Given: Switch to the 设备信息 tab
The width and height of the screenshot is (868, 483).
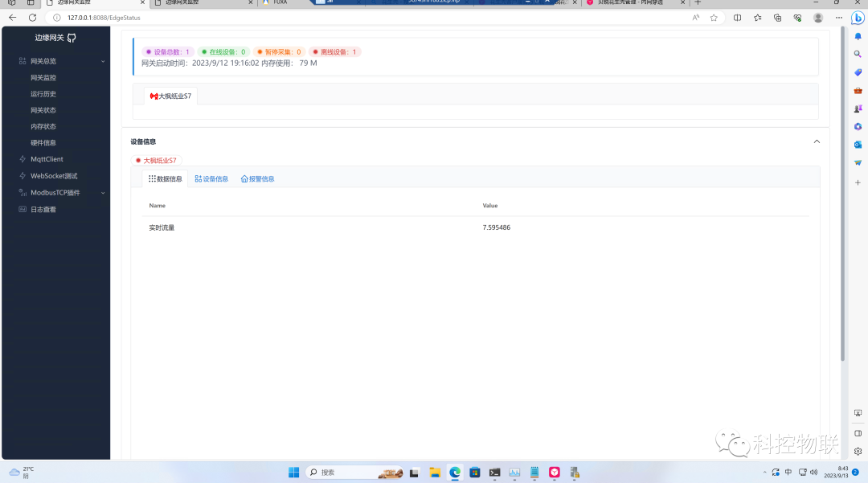Looking at the screenshot, I should click(212, 179).
